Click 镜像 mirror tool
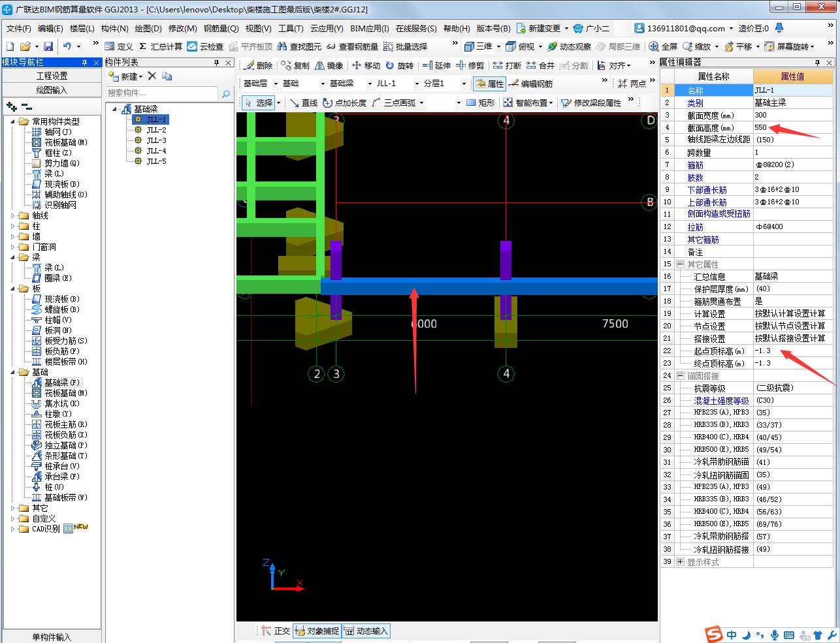The image size is (840, 643). (329, 65)
